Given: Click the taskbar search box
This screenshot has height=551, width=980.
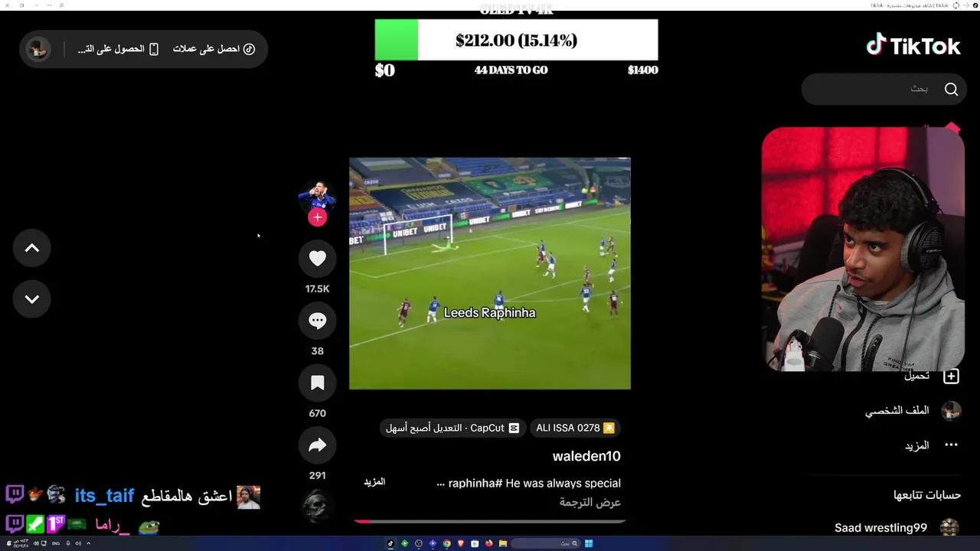Looking at the screenshot, I should (x=545, y=543).
